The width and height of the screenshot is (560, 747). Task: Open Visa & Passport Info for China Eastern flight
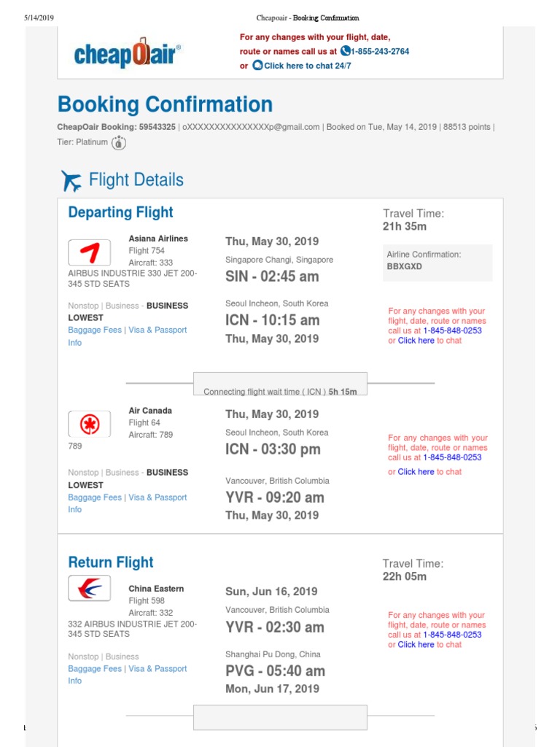coord(157,668)
